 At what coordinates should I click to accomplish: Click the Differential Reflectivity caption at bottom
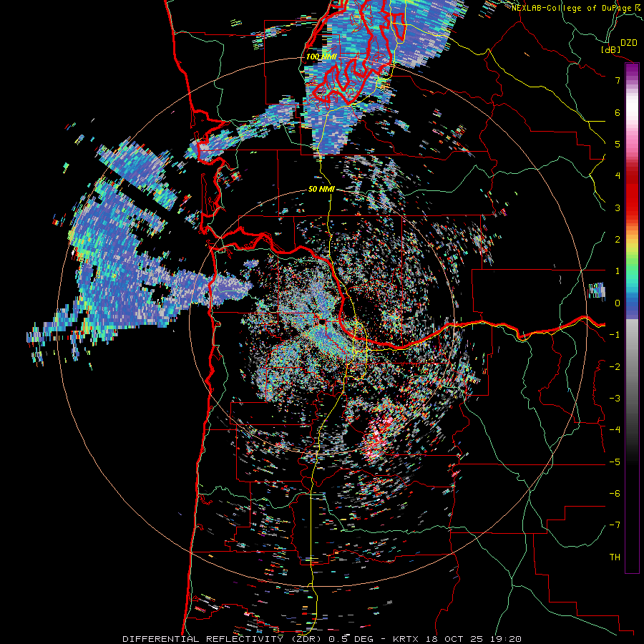(322, 639)
